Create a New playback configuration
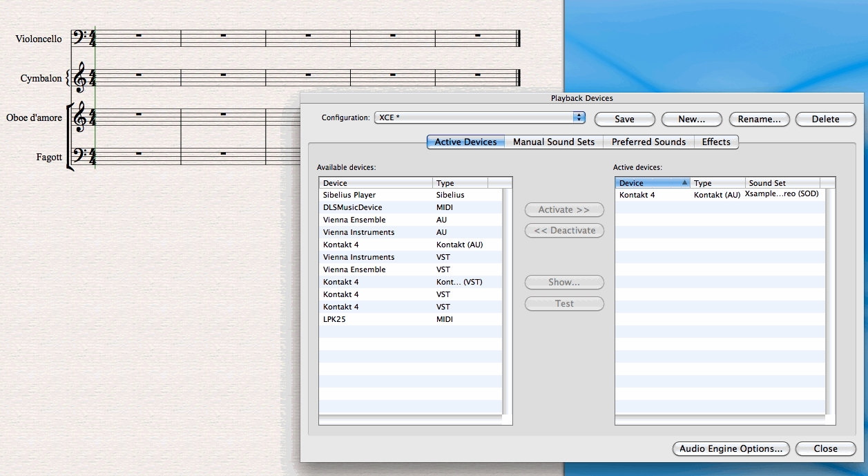 coord(691,119)
